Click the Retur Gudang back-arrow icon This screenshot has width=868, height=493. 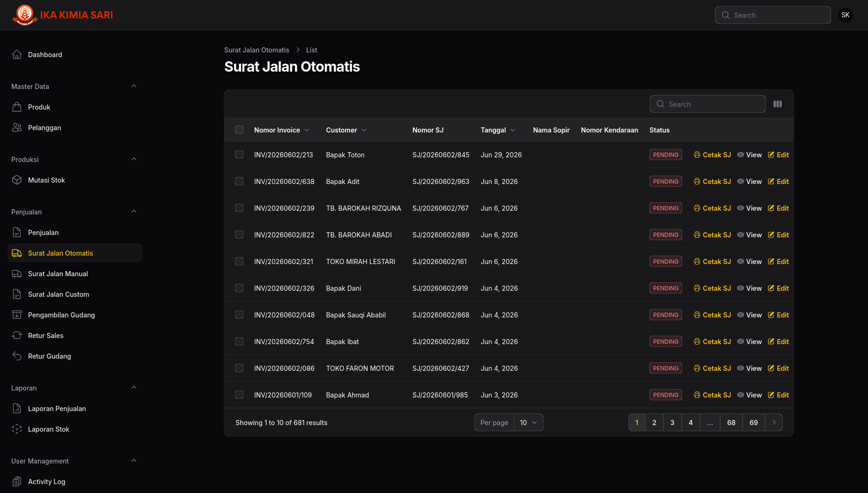pyautogui.click(x=17, y=356)
